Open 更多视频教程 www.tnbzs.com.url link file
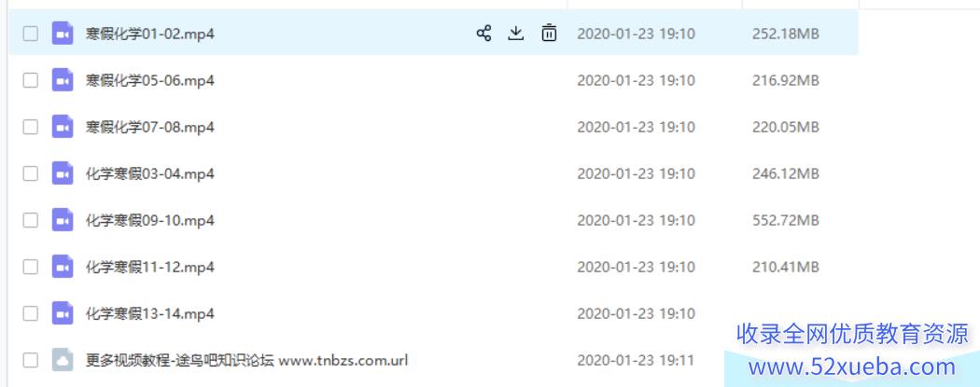980x387 pixels. click(247, 360)
